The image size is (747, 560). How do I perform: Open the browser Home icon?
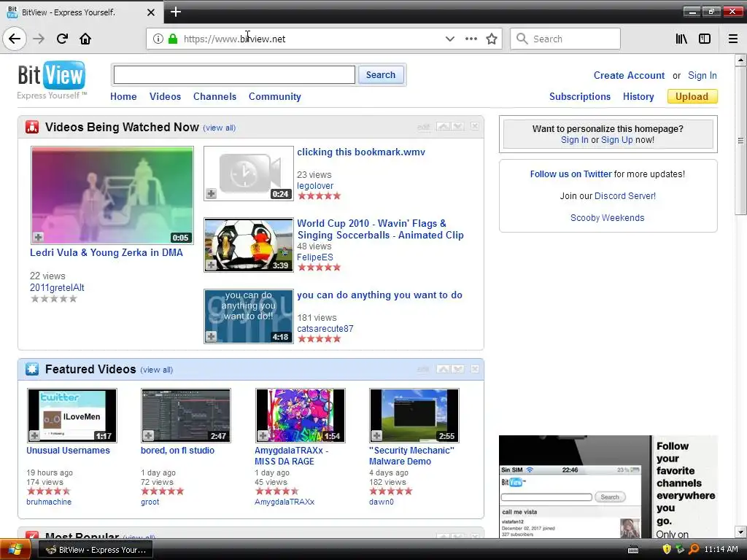tap(85, 39)
